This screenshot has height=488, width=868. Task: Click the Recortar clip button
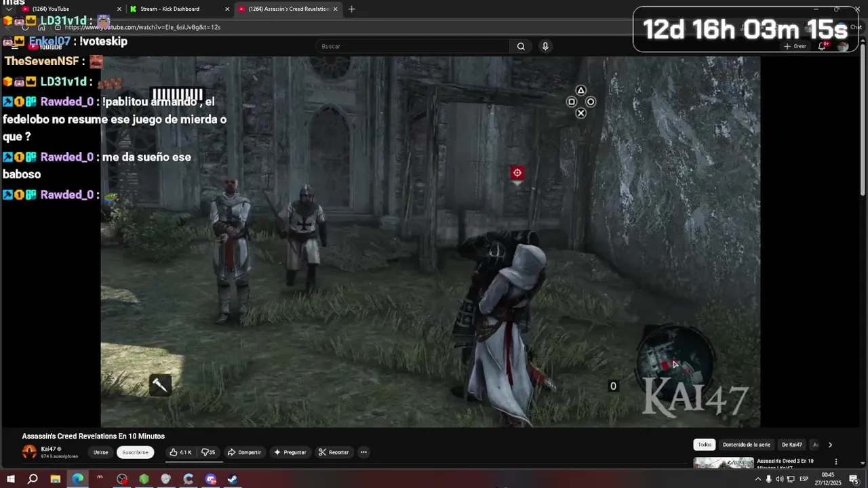click(334, 452)
